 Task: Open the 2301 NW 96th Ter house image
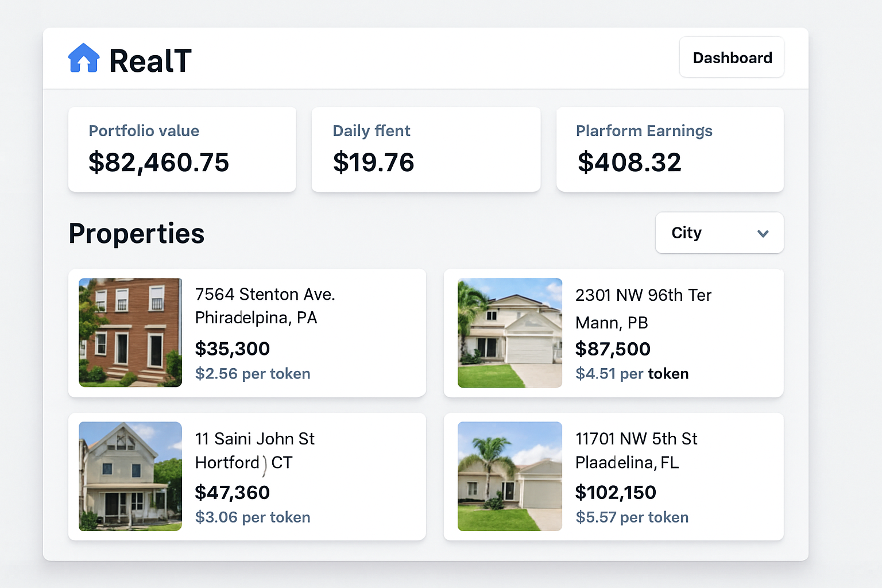click(509, 332)
